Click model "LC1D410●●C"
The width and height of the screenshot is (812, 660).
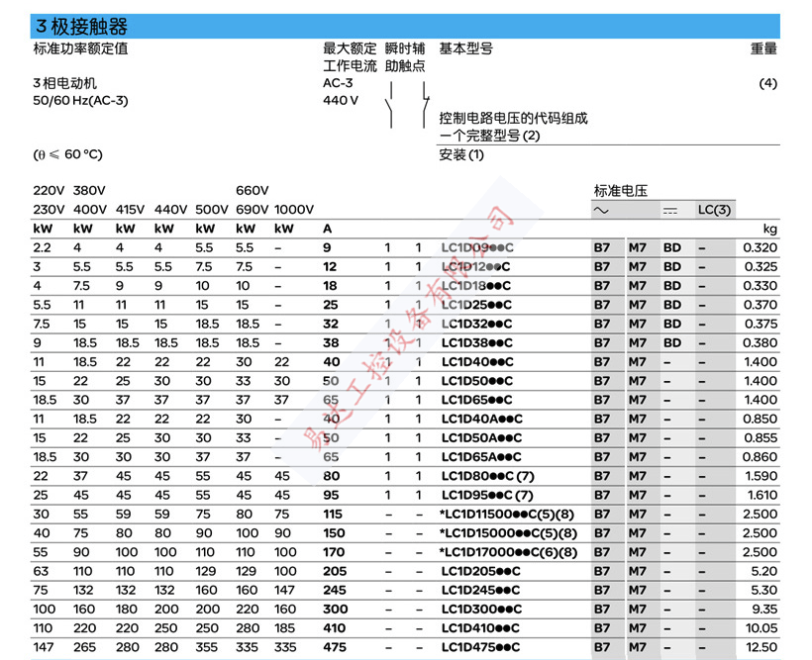480,629
